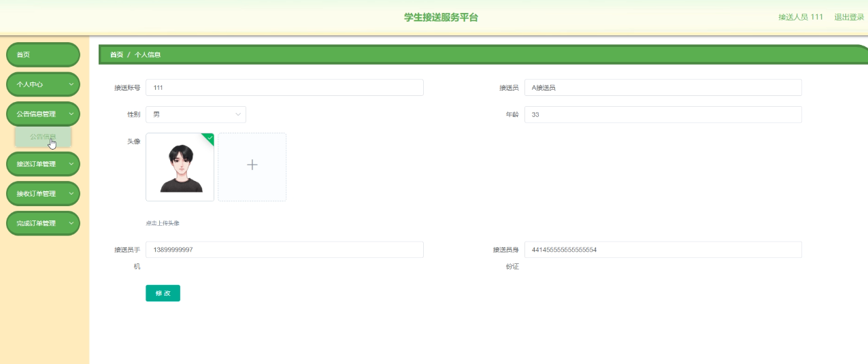
Task: Expand the 接送订单管理 sidebar menu
Action: point(43,164)
